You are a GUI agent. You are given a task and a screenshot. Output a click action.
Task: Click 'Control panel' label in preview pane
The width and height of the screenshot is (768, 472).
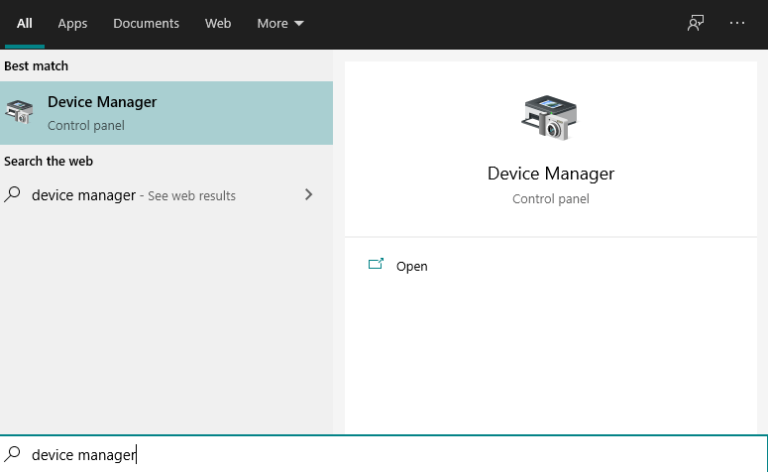550,199
